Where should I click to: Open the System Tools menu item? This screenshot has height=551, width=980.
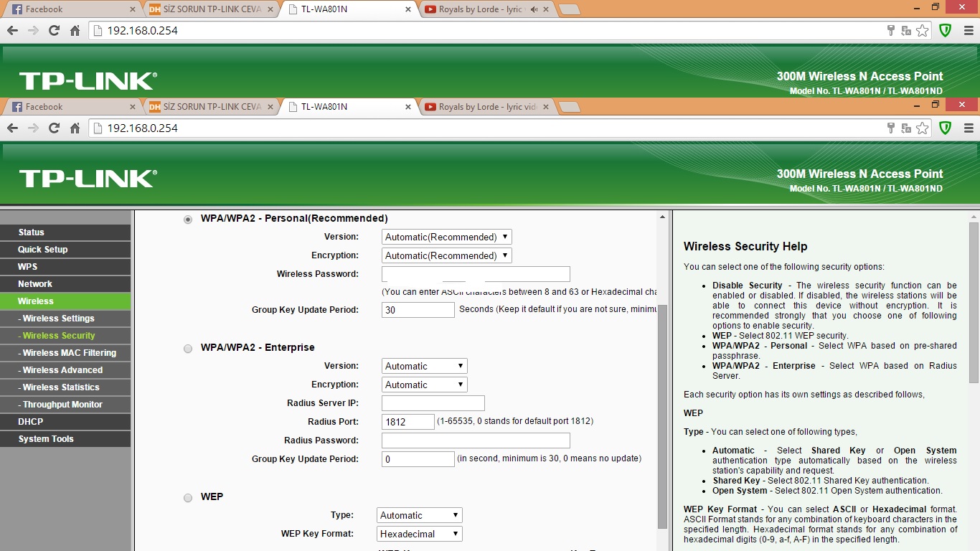(x=65, y=439)
